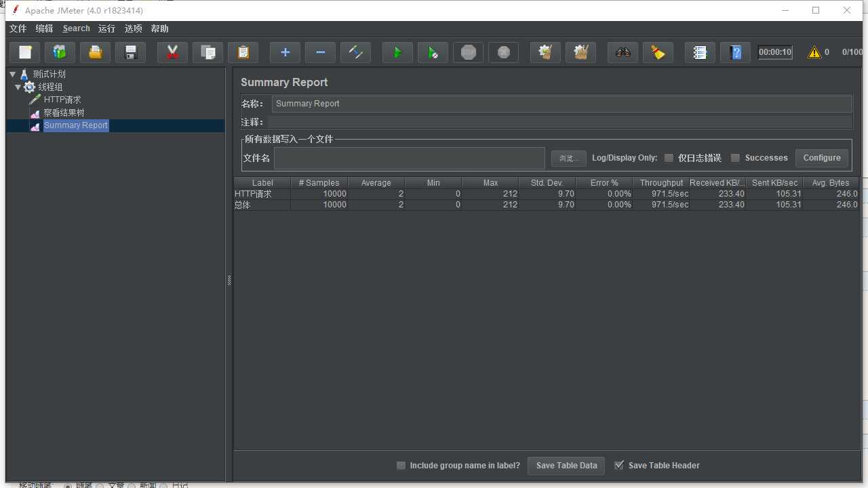Select Summary Report tree item

tap(76, 125)
